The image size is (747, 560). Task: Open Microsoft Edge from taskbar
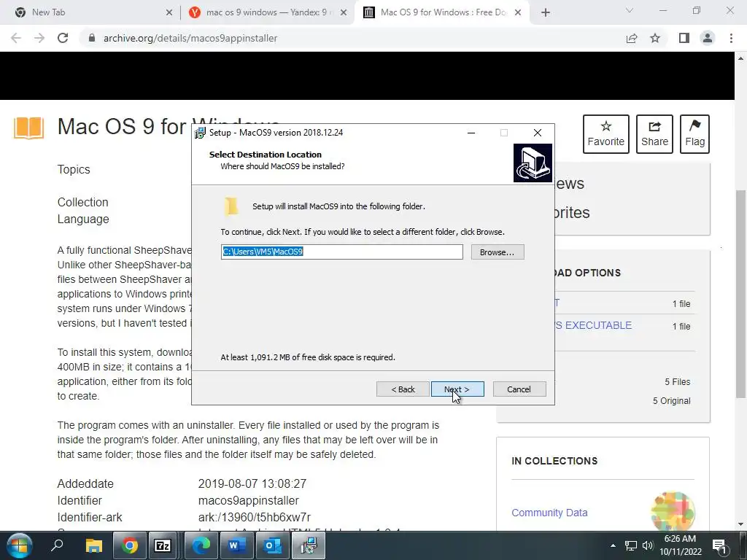coord(201,545)
